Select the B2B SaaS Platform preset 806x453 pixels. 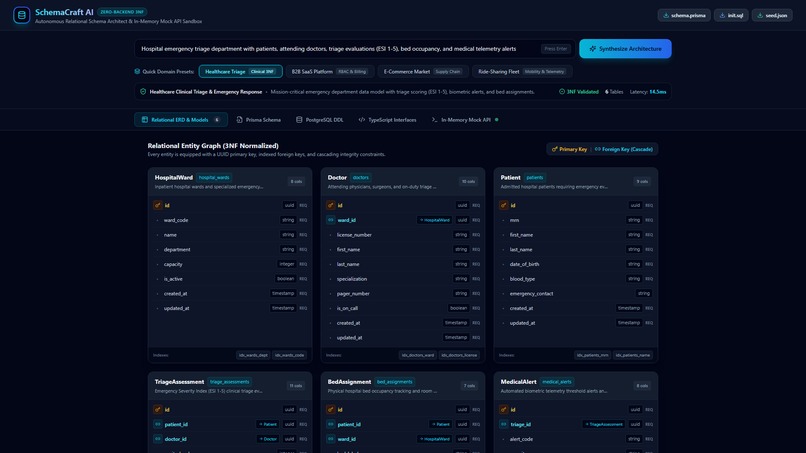(329, 71)
